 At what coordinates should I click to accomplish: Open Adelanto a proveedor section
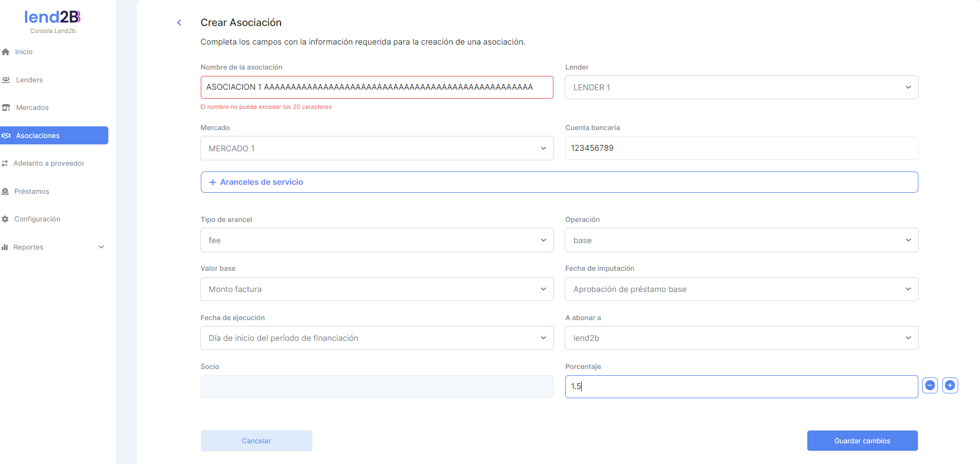[x=48, y=164]
